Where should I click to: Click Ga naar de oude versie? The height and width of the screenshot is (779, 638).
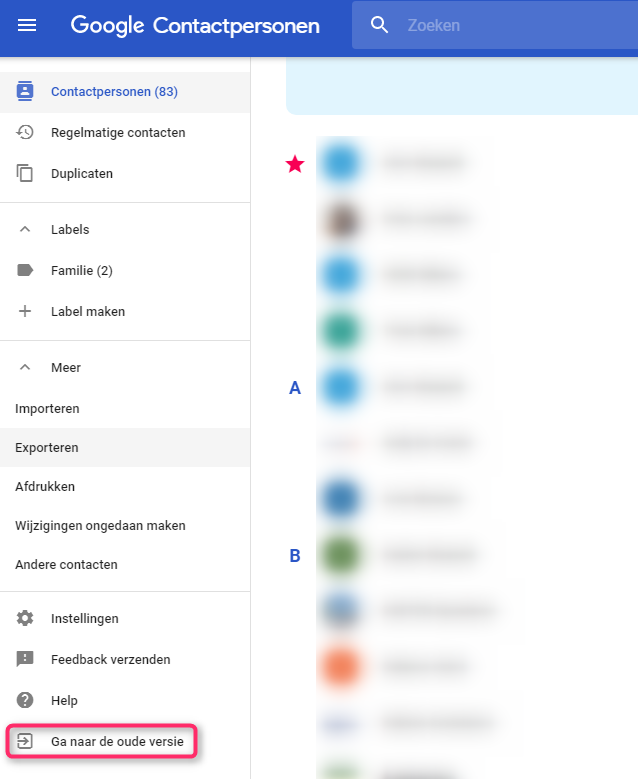(116, 741)
